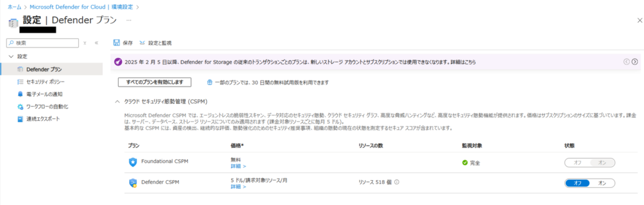
Task: Show next banner notification arrow
Action: [x=635, y=62]
